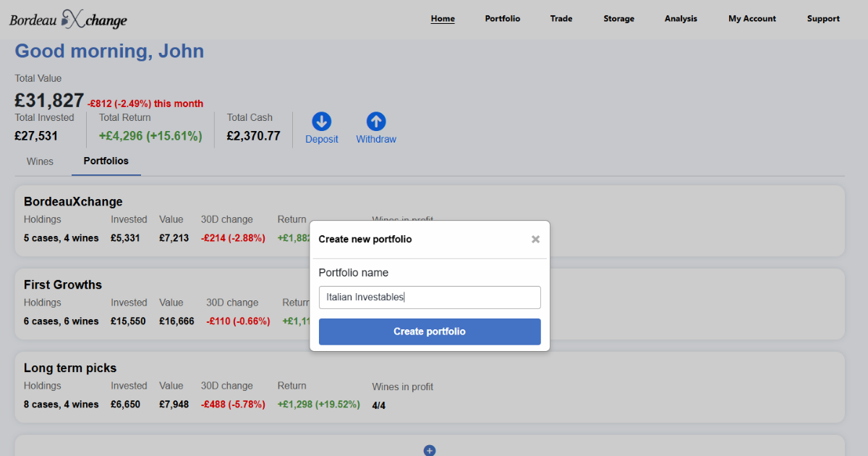Click 30D change -£488 (-5.78%)
This screenshot has width=868, height=456.
(x=233, y=404)
